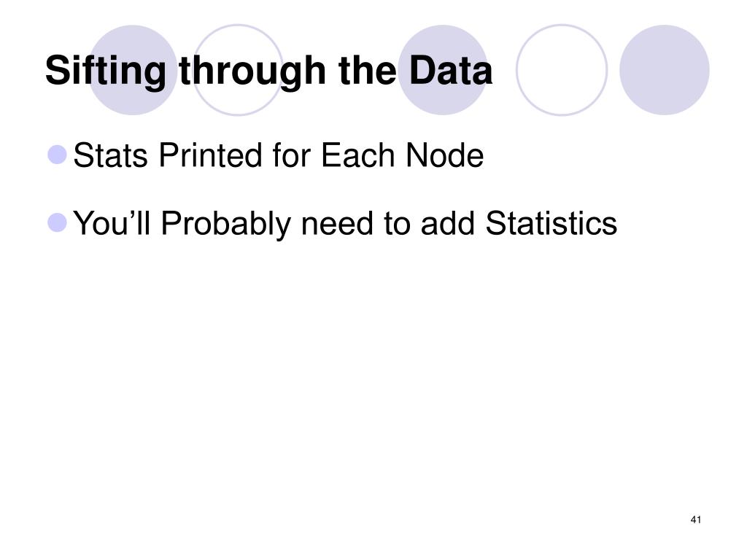Click the word Data in the title
The height and width of the screenshot is (560, 747).
pos(451,71)
